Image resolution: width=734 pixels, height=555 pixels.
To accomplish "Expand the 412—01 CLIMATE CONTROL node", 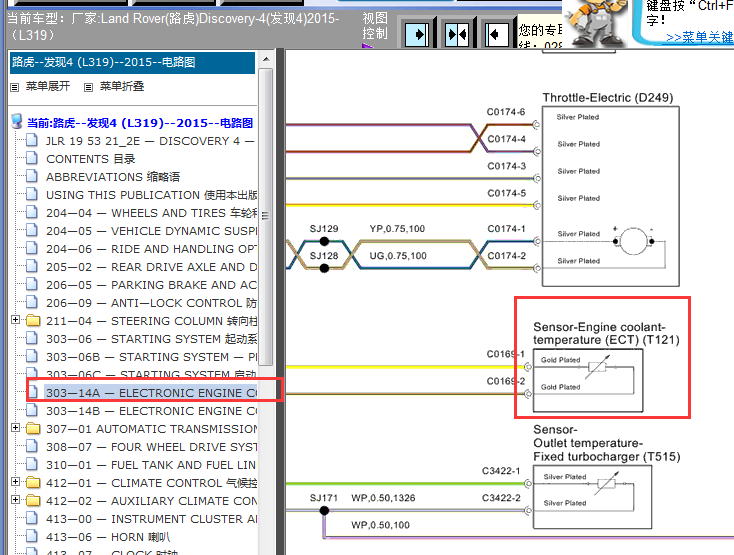I will (x=15, y=482).
